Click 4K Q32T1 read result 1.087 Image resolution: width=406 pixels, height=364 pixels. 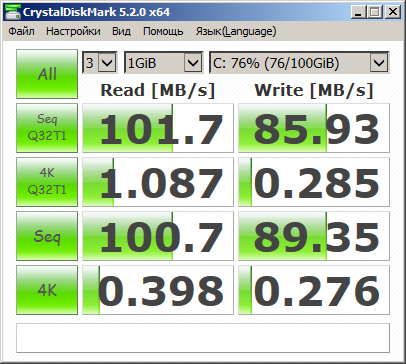pos(158,182)
